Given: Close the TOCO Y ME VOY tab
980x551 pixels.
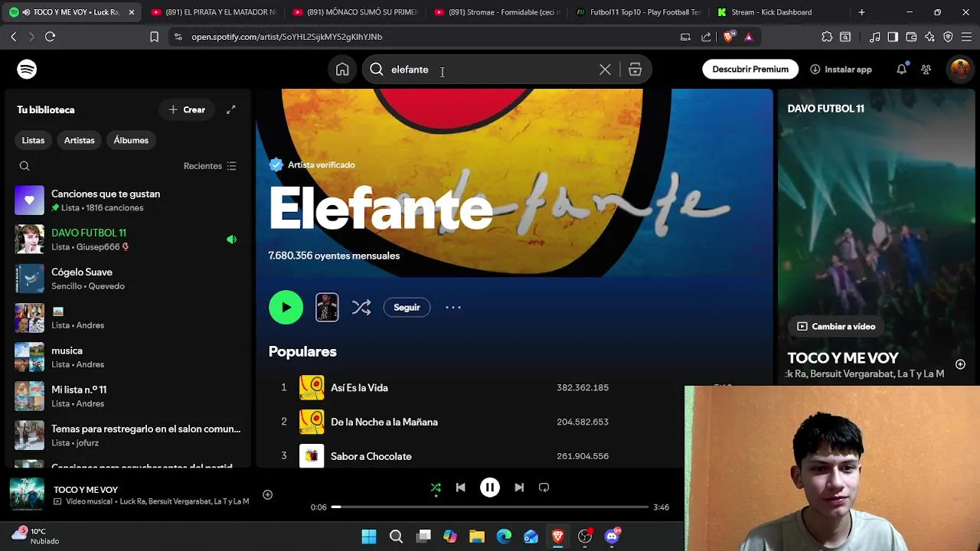Looking at the screenshot, I should [x=131, y=12].
